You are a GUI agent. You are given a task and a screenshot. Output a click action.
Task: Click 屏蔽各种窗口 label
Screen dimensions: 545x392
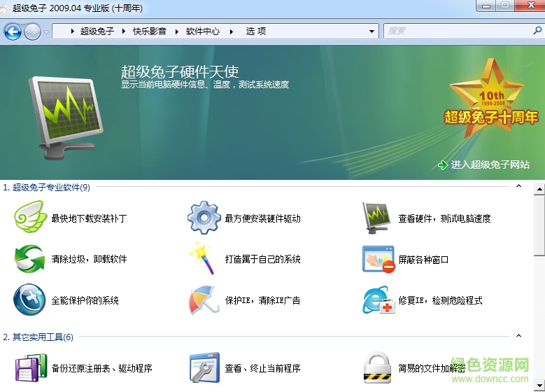tap(423, 260)
